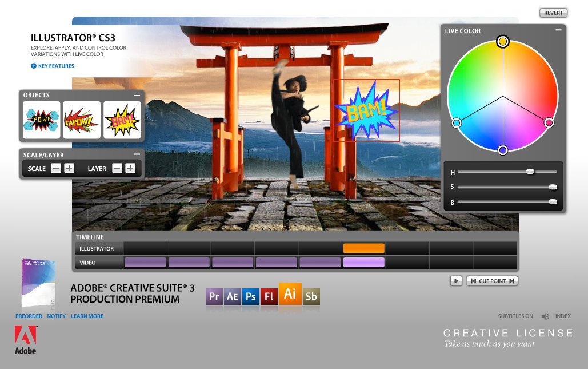Click the Adobe logo
The image size is (588, 369).
tap(26, 340)
